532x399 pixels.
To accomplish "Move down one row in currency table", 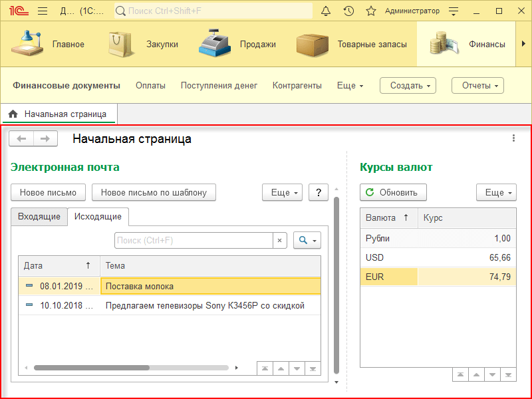I will point(492,374).
